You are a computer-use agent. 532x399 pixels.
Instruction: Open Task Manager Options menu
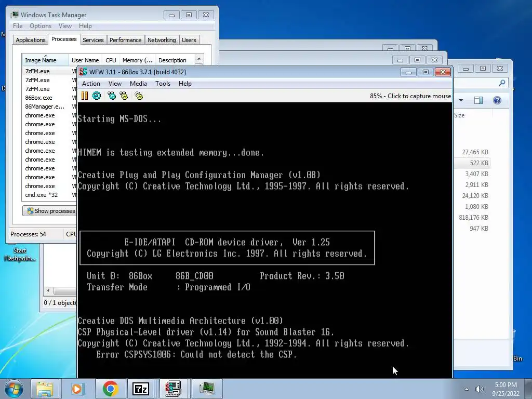click(x=41, y=26)
